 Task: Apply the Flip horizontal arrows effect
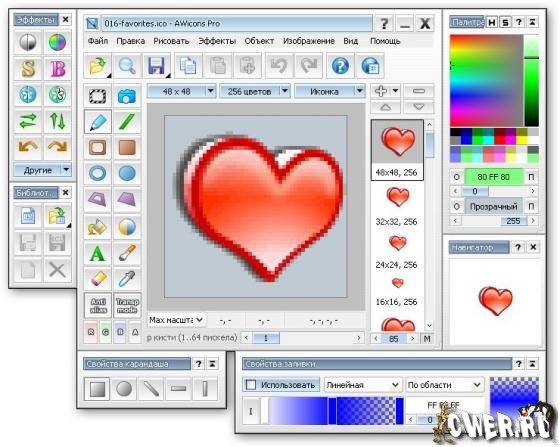point(28,121)
